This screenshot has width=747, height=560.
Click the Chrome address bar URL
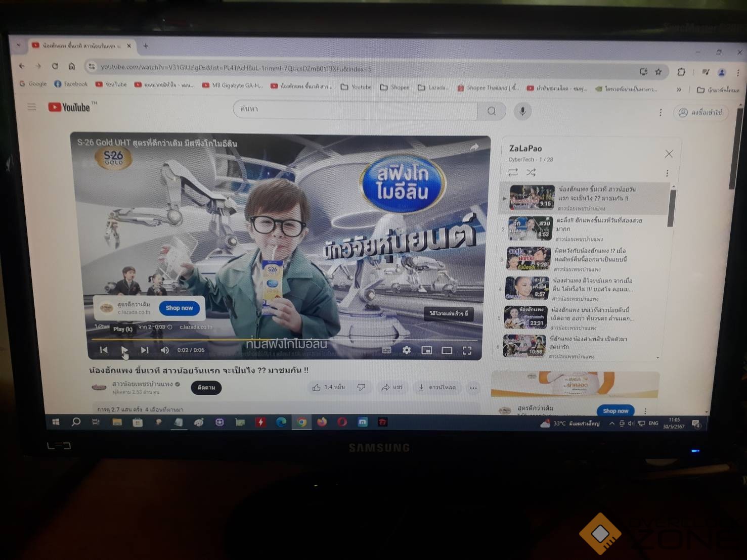[x=236, y=68]
